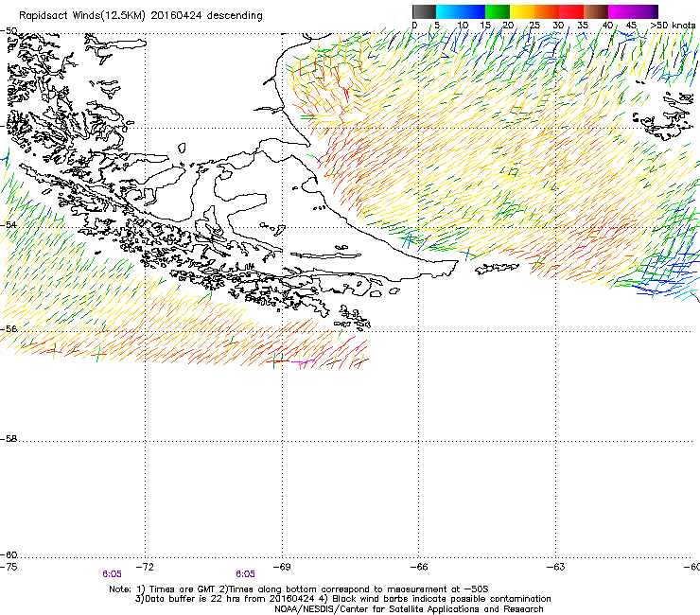Click the brown 35–40 knots legend segment

(596, 11)
